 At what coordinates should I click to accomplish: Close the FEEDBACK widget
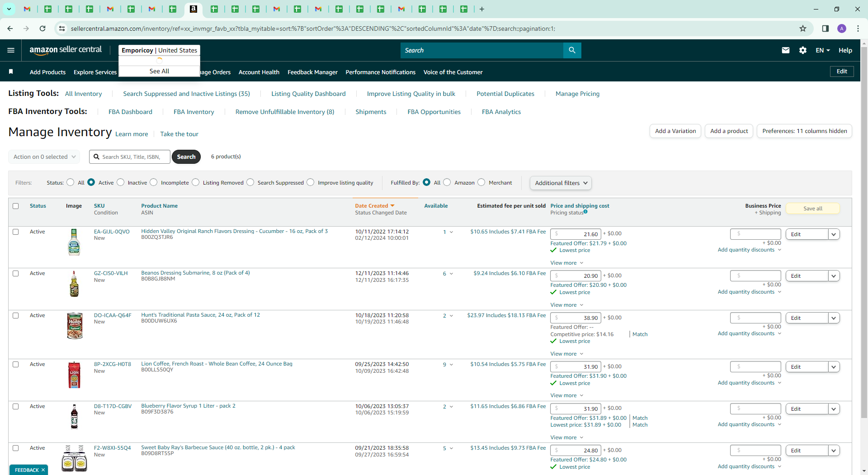[x=43, y=470]
